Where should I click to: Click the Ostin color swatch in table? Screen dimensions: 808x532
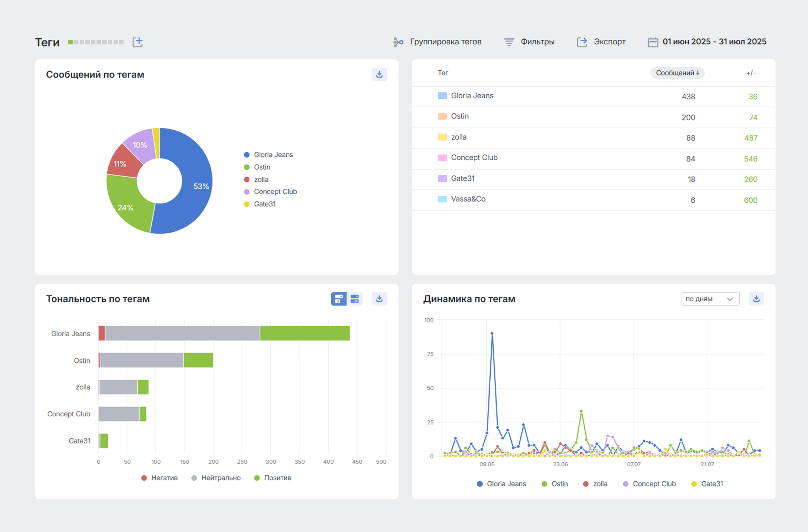pos(442,116)
